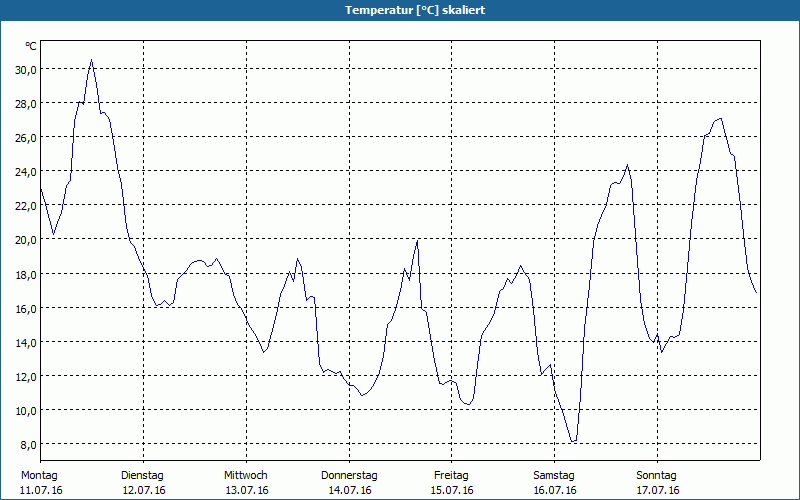The image size is (800, 500).
Task: Click the Montag 11.07.16 axis label
Action: (41, 483)
